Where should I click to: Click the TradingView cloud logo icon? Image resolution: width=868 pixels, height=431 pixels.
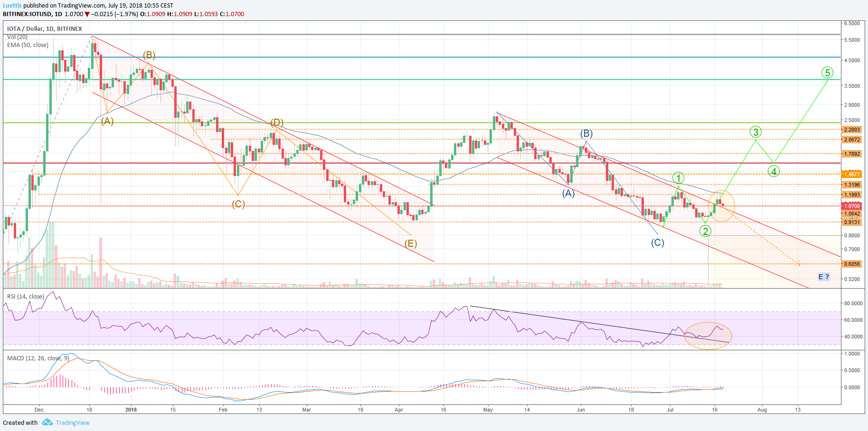click(47, 422)
